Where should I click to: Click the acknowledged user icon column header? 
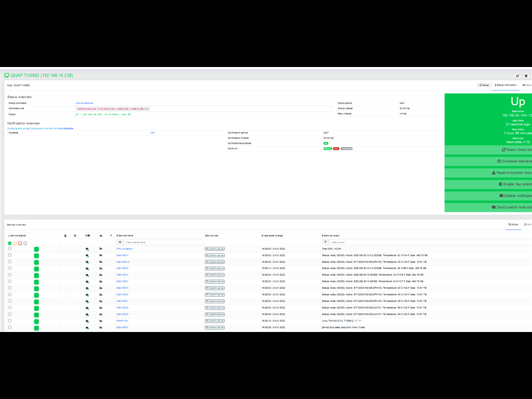(x=65, y=235)
